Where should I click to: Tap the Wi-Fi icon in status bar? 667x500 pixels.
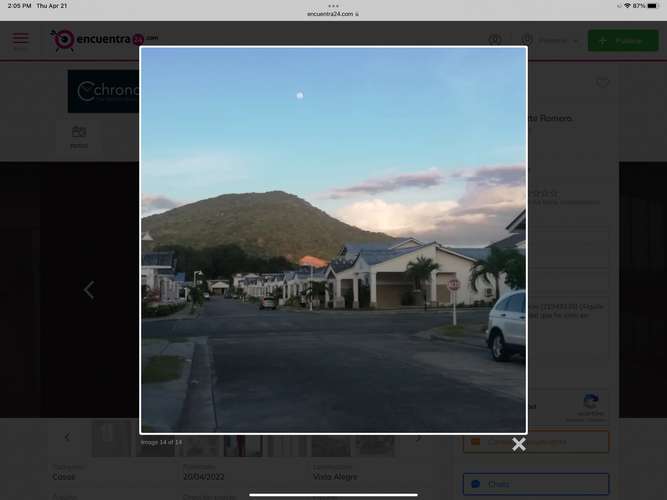tap(627, 6)
